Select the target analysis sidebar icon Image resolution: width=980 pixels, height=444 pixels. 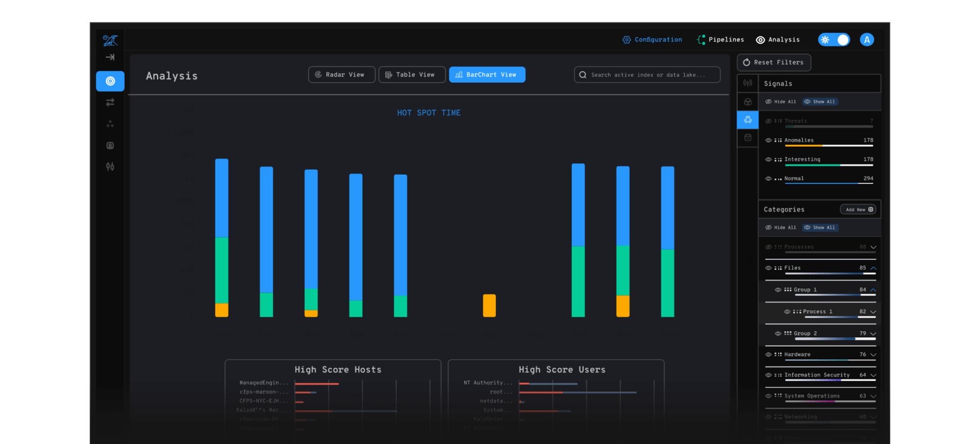pos(110,81)
